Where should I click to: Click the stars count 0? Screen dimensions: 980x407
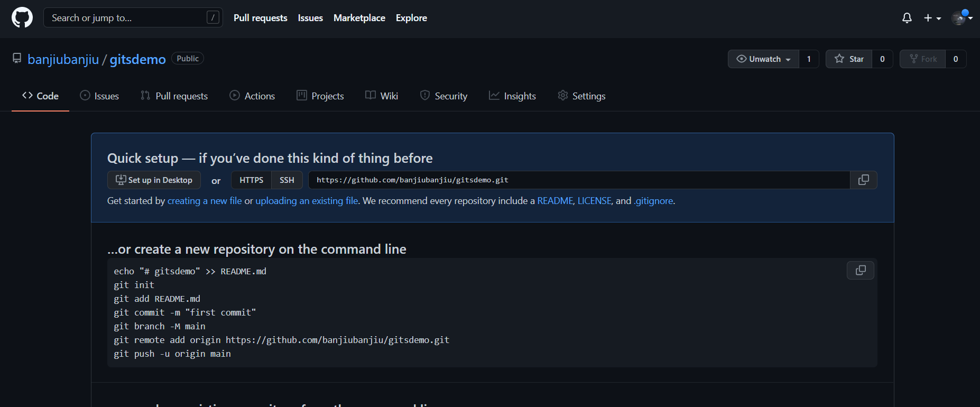pyautogui.click(x=882, y=59)
